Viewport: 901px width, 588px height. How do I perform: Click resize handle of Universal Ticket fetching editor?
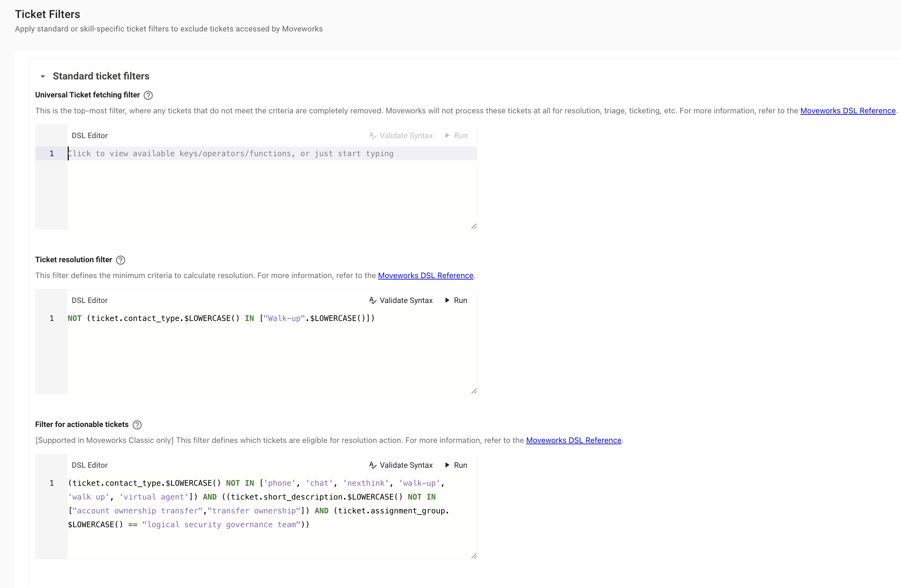474,226
